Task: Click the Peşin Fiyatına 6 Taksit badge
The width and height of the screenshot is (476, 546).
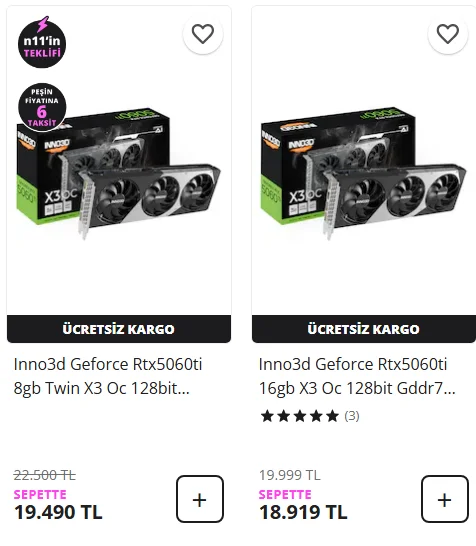Action: [x=42, y=107]
